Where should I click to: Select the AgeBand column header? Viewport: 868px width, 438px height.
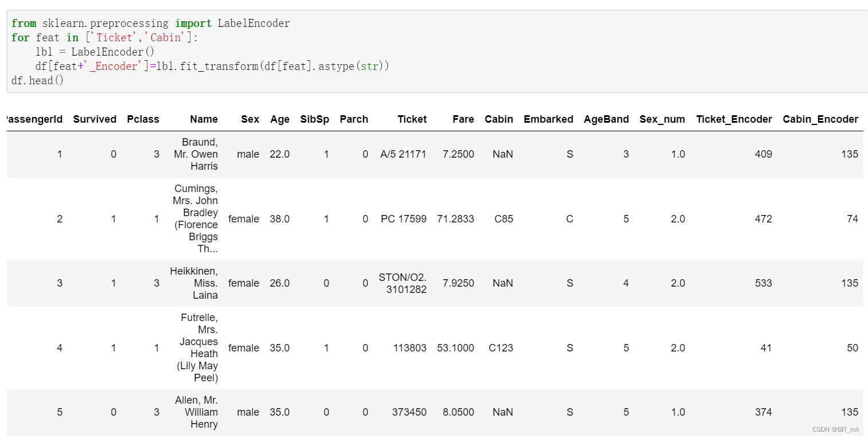[x=607, y=119]
